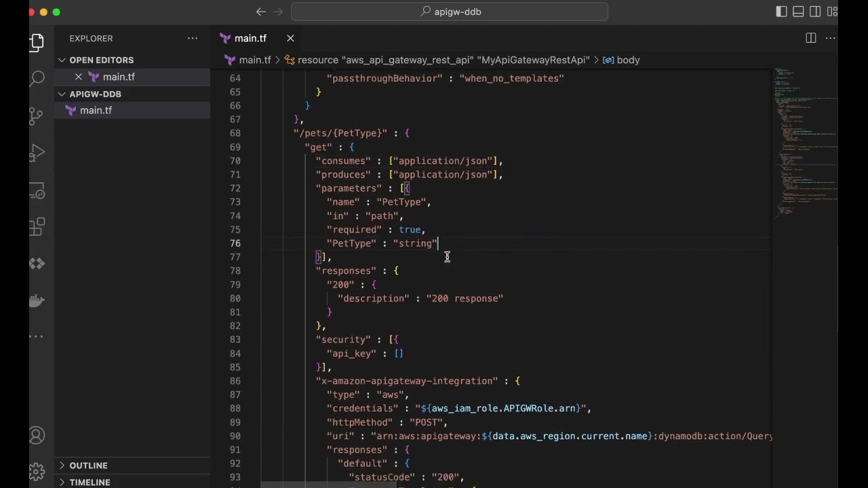
Task: Go forward with the right arrow
Action: point(278,12)
